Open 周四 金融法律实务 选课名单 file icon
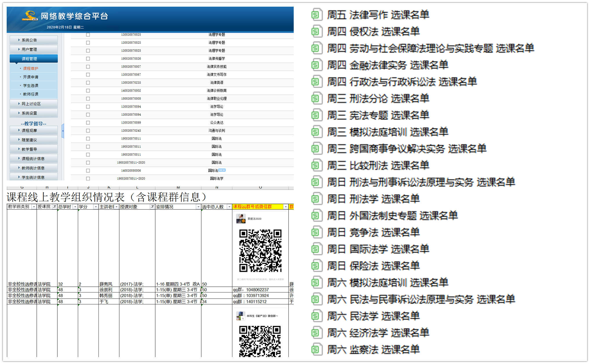 point(317,65)
